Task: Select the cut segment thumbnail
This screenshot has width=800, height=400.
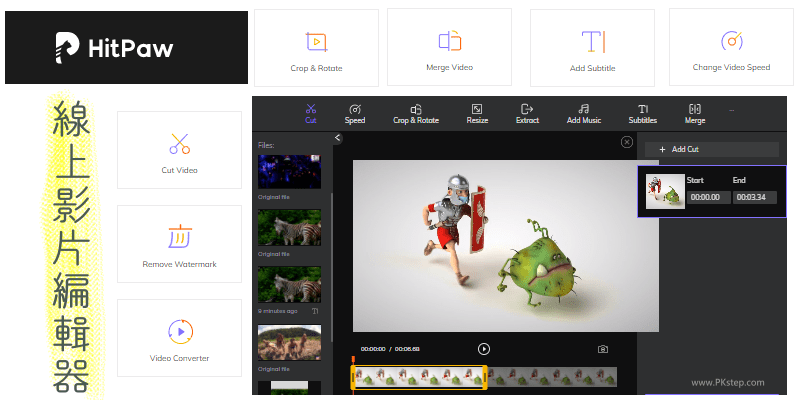Action: [x=665, y=191]
